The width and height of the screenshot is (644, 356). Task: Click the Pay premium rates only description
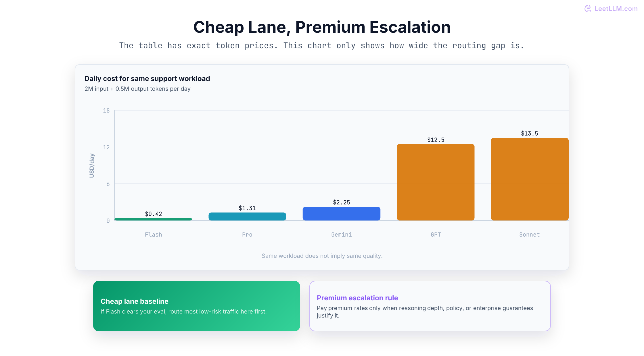425,312
